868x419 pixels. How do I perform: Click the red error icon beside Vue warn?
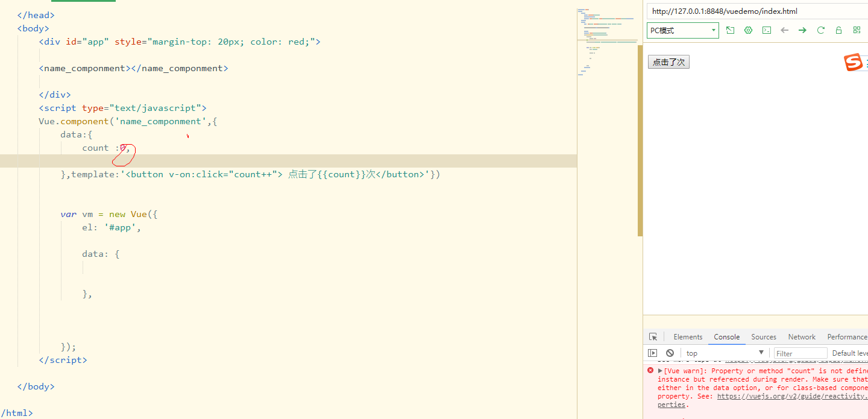[650, 371]
